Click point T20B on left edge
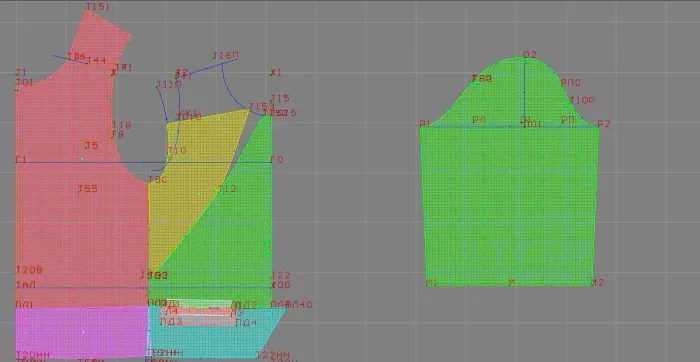This screenshot has width=700, height=362. (x=29, y=270)
